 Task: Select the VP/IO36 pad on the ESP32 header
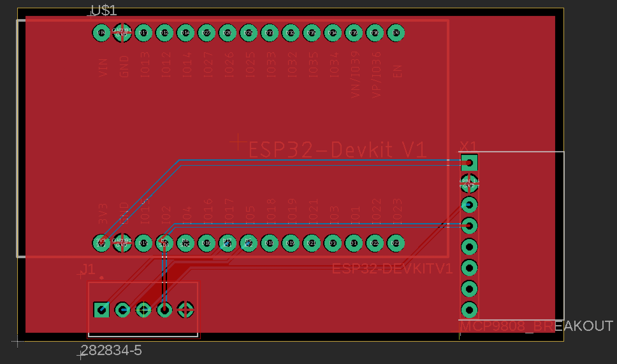point(374,33)
